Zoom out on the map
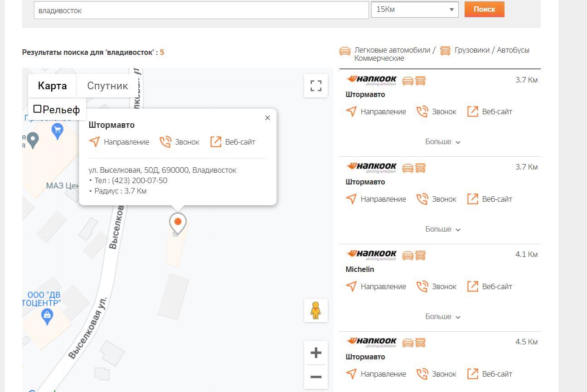 (316, 377)
